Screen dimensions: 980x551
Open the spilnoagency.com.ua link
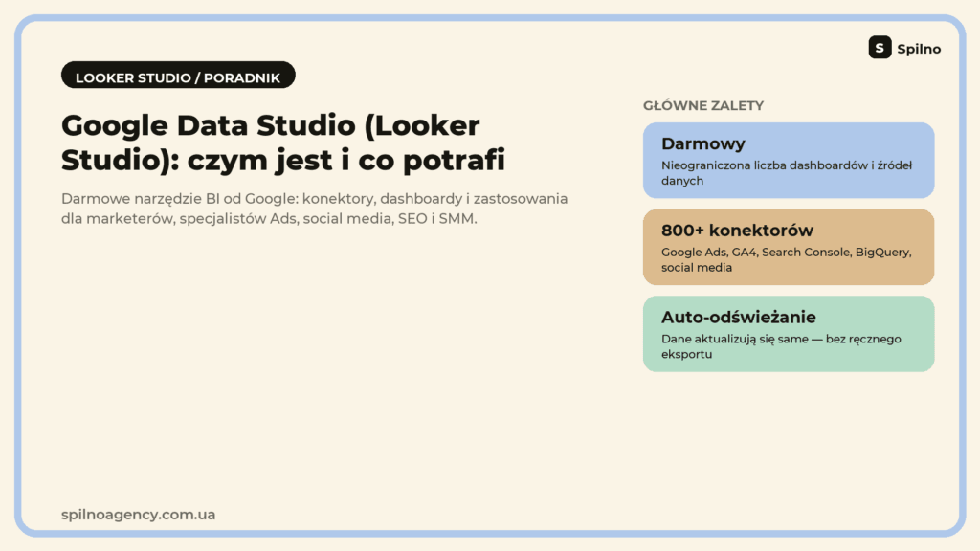(x=138, y=515)
